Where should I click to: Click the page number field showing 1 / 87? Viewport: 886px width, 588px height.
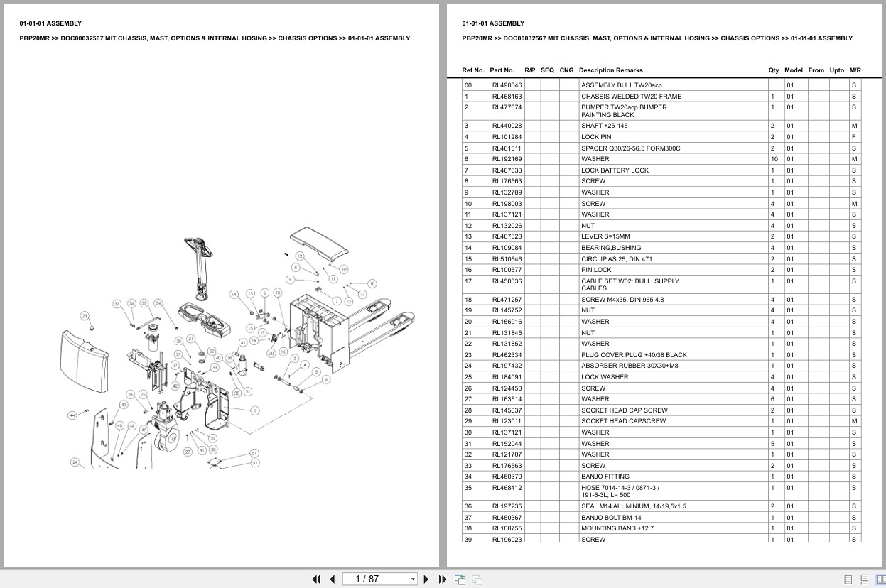tap(377, 579)
